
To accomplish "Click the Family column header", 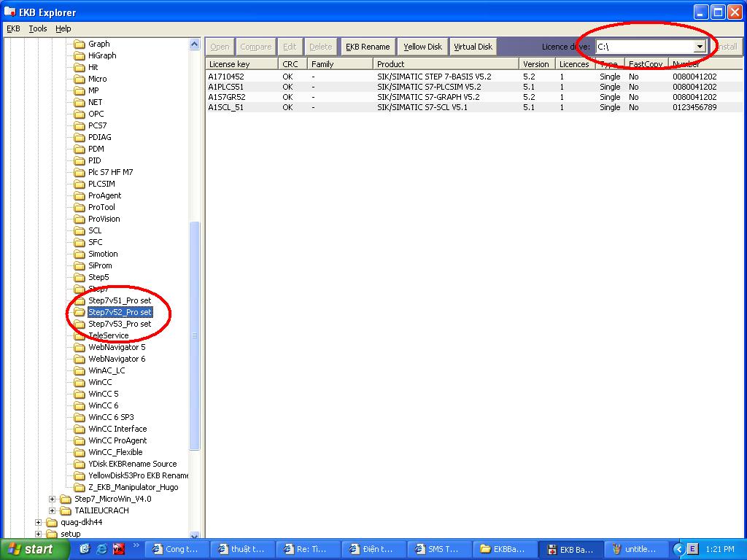I will point(340,64).
